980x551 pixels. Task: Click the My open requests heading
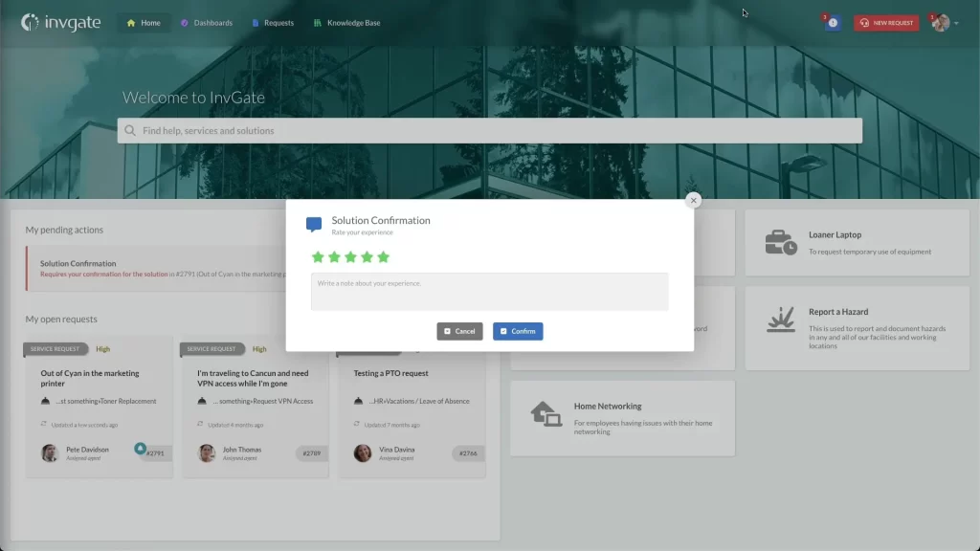pos(61,320)
